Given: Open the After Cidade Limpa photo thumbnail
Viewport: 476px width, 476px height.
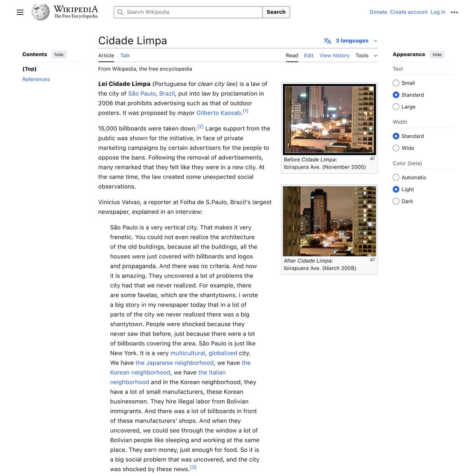Looking at the screenshot, I should 329,221.
